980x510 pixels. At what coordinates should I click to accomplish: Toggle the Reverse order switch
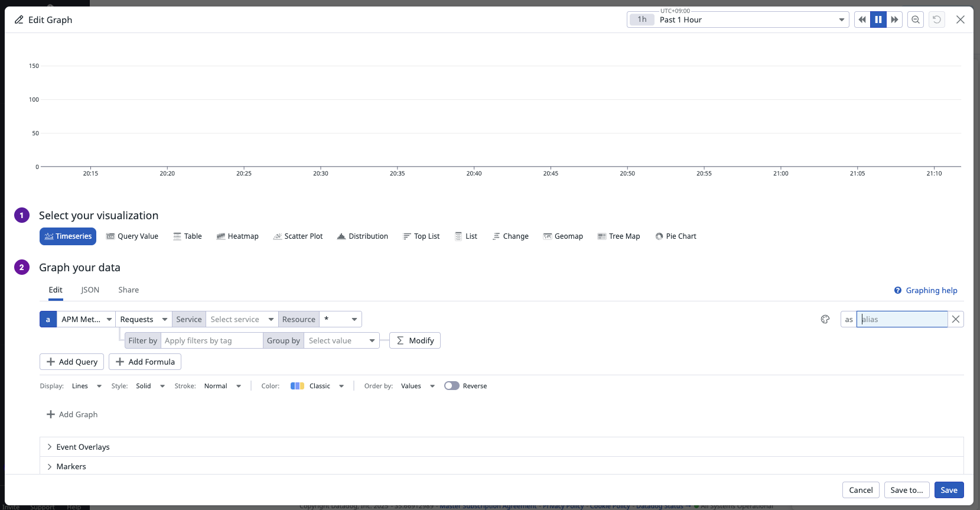(x=452, y=386)
